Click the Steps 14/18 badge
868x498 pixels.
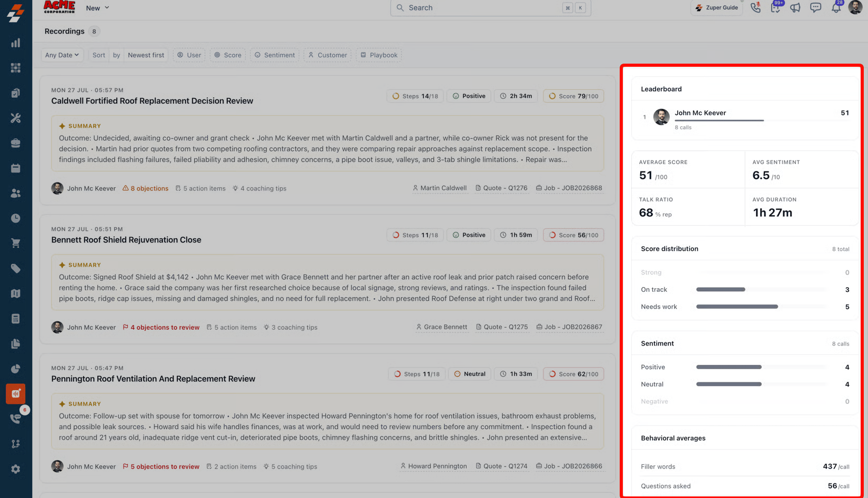415,96
